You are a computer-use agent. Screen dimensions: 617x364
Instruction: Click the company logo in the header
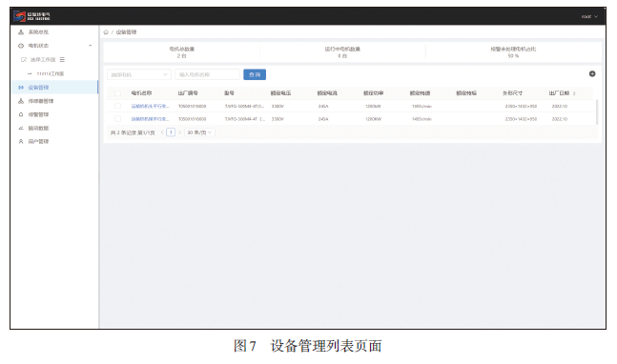[x=31, y=16]
